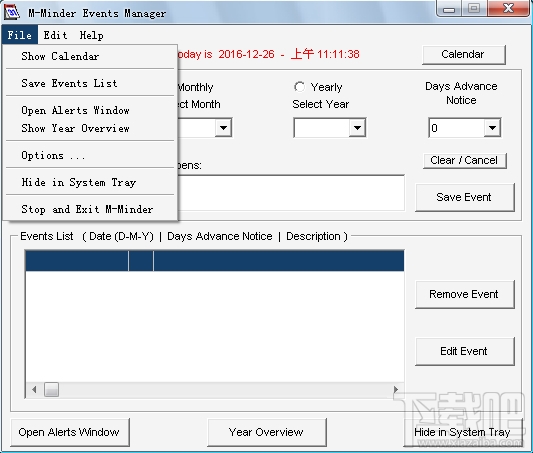This screenshot has width=533, height=453.
Task: Click the bottom Open Alerts Window button
Action: [x=70, y=432]
